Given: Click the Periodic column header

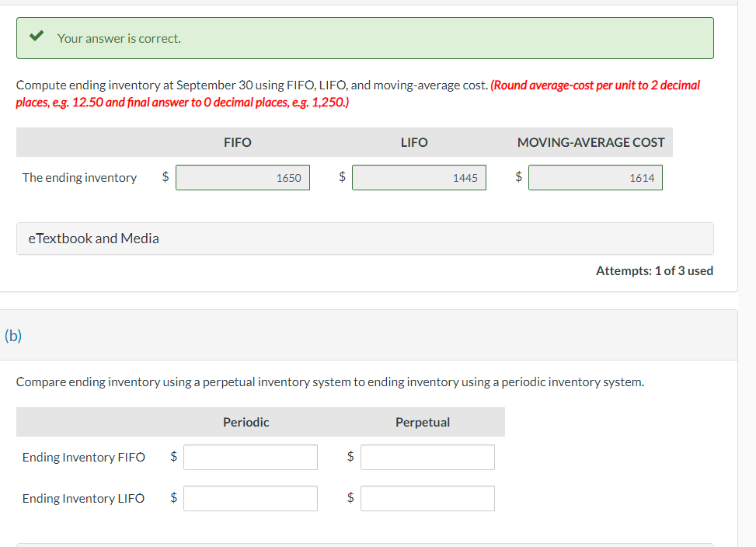Looking at the screenshot, I should click(246, 422).
